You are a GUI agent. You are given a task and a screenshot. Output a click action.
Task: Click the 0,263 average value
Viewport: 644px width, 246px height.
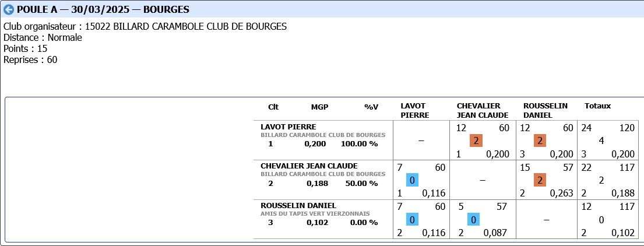(x=561, y=193)
